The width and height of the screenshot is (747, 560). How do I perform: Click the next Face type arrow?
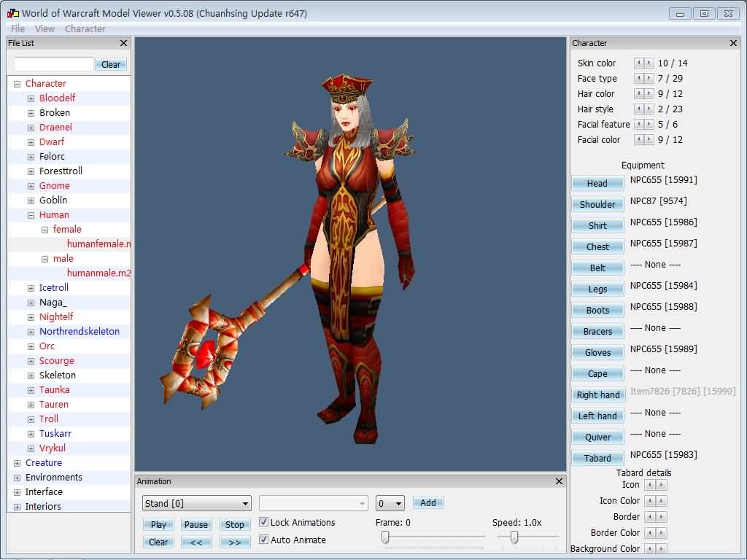coord(649,78)
